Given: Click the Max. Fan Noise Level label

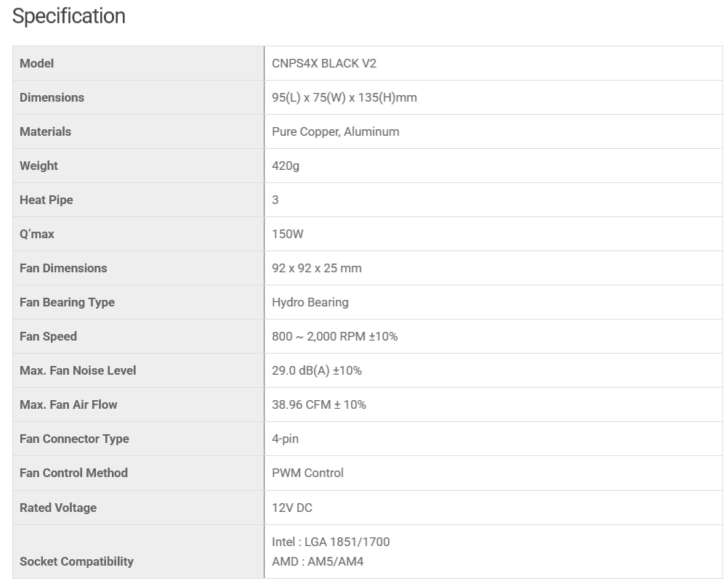Looking at the screenshot, I should (78, 370).
